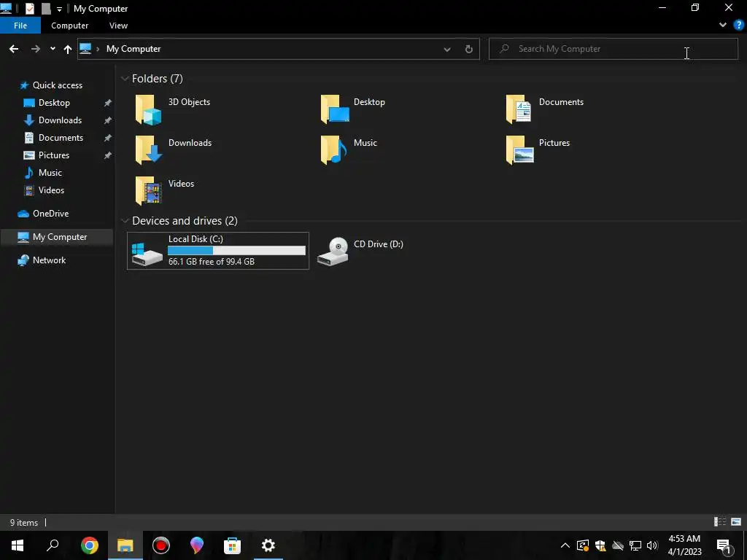The width and height of the screenshot is (747, 560).
Task: Open Music in the sidebar
Action: tap(50, 173)
